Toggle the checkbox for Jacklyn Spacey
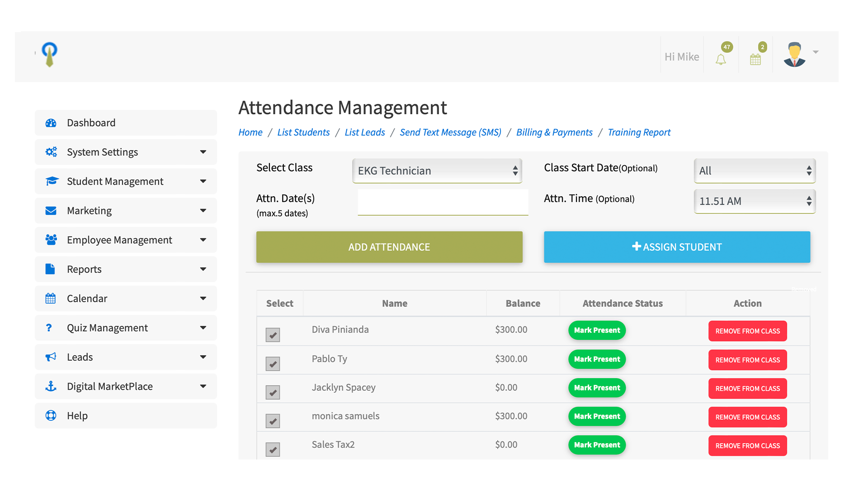The image size is (868, 488). 273,392
